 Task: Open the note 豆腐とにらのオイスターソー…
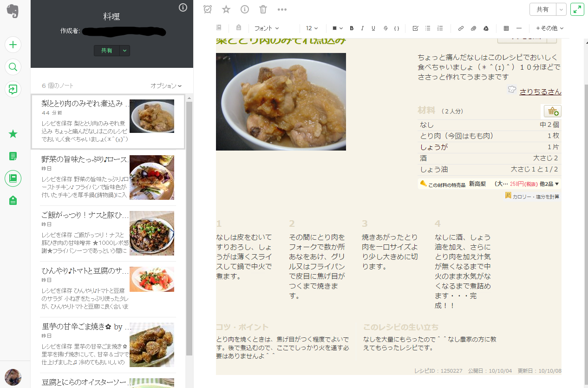[108, 381]
